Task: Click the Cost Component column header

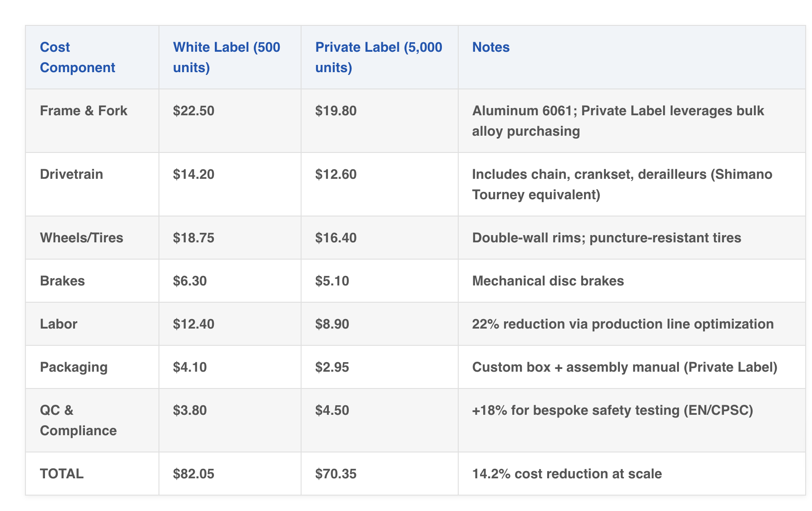Action: tap(77, 57)
